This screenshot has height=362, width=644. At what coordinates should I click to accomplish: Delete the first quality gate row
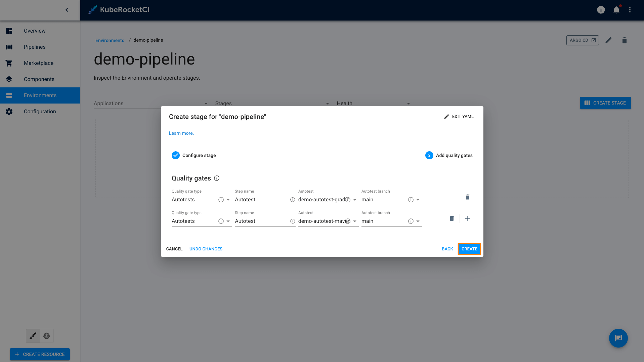(467, 197)
